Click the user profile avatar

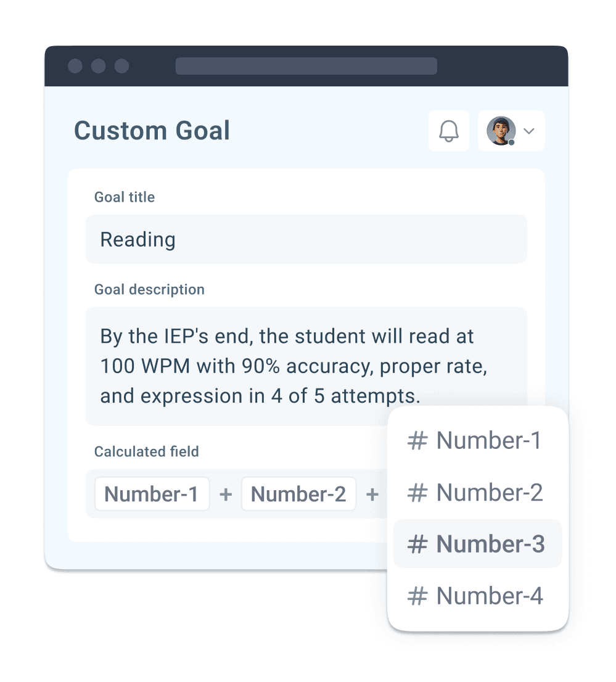(x=501, y=131)
